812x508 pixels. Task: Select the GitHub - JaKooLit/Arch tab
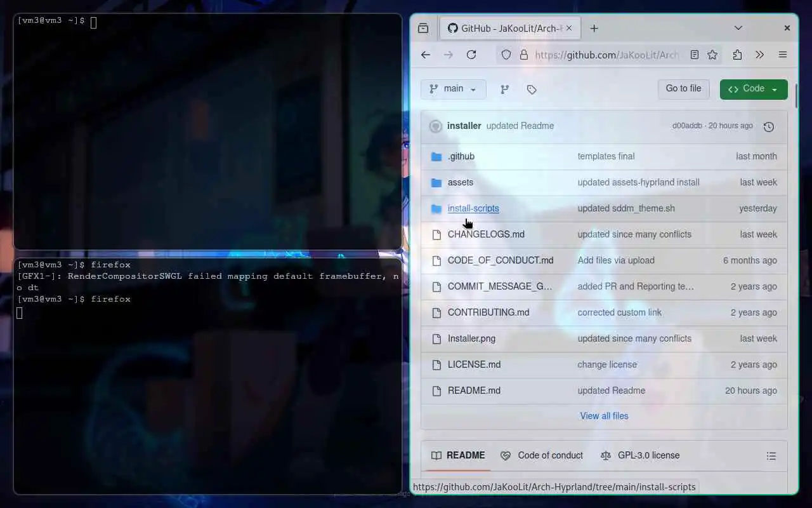tap(511, 28)
